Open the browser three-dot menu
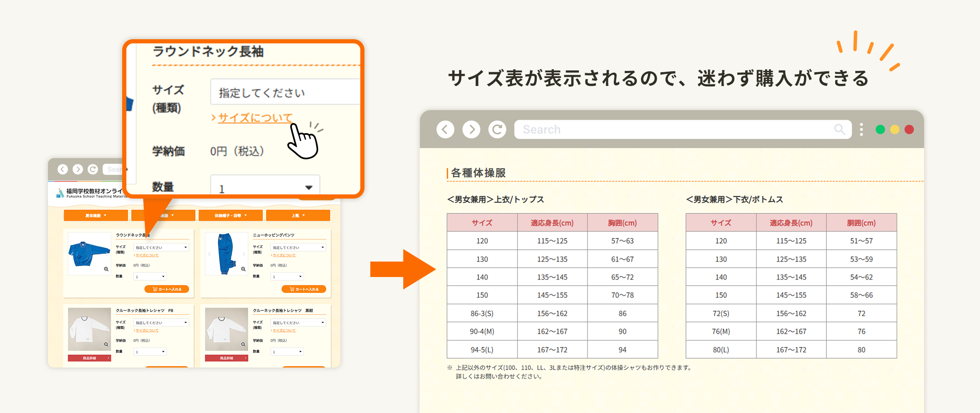Image resolution: width=980 pixels, height=413 pixels. tap(861, 130)
